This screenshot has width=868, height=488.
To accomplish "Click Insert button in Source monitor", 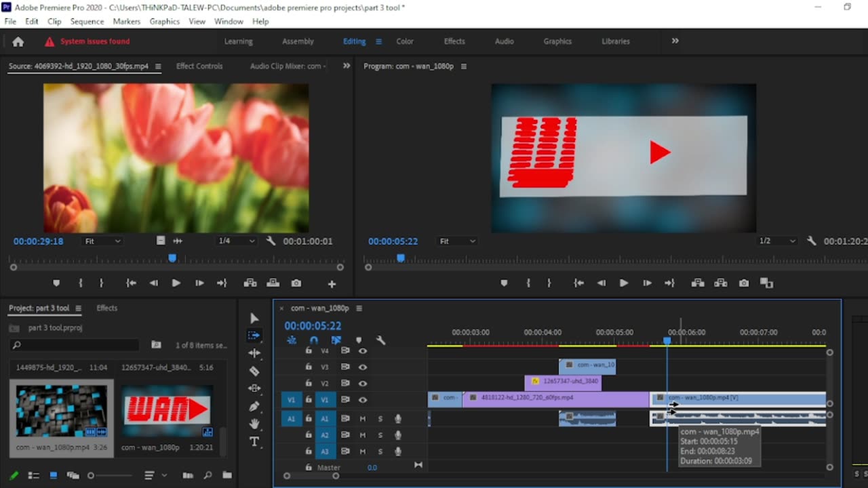I will coord(250,283).
